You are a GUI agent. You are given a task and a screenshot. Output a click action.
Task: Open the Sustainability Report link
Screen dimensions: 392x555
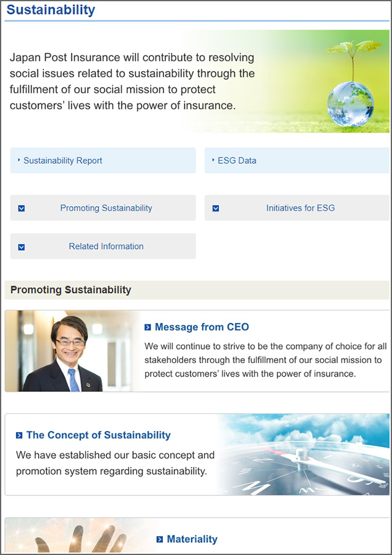click(x=62, y=161)
